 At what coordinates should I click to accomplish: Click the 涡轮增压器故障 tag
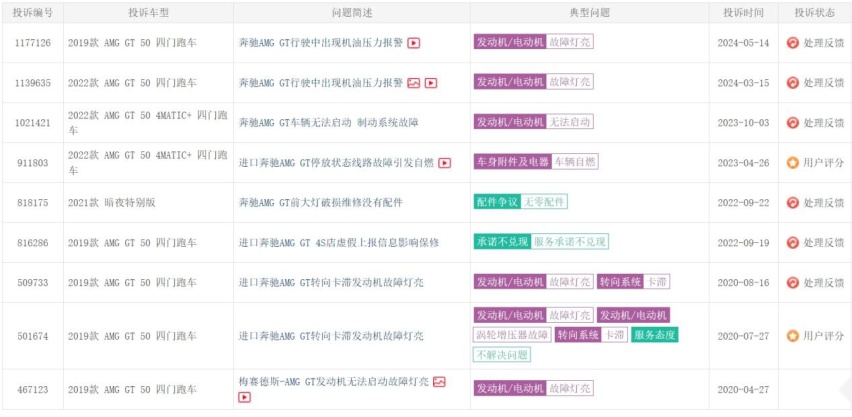(512, 334)
